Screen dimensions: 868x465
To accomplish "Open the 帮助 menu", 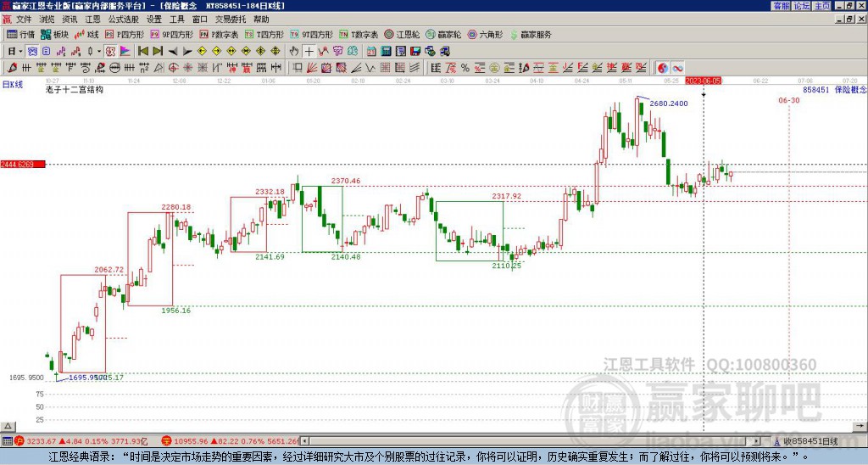I will pyautogui.click(x=261, y=20).
